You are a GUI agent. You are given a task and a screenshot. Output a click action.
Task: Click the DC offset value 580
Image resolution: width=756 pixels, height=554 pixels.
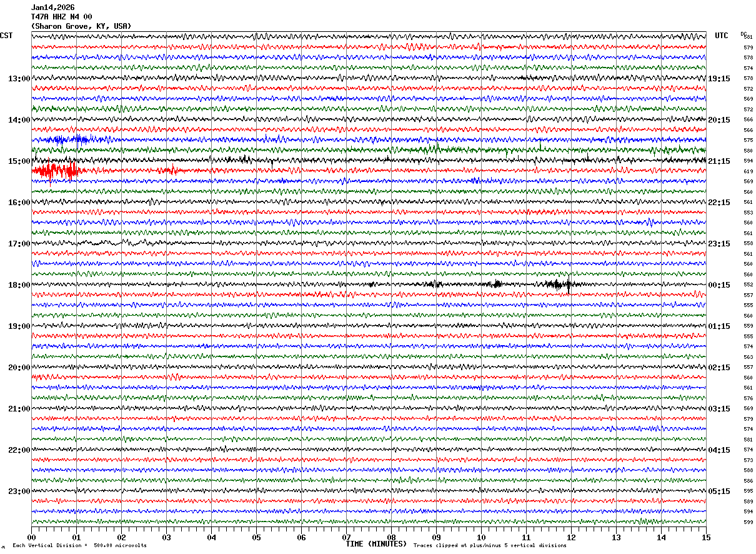pyautogui.click(x=748, y=151)
